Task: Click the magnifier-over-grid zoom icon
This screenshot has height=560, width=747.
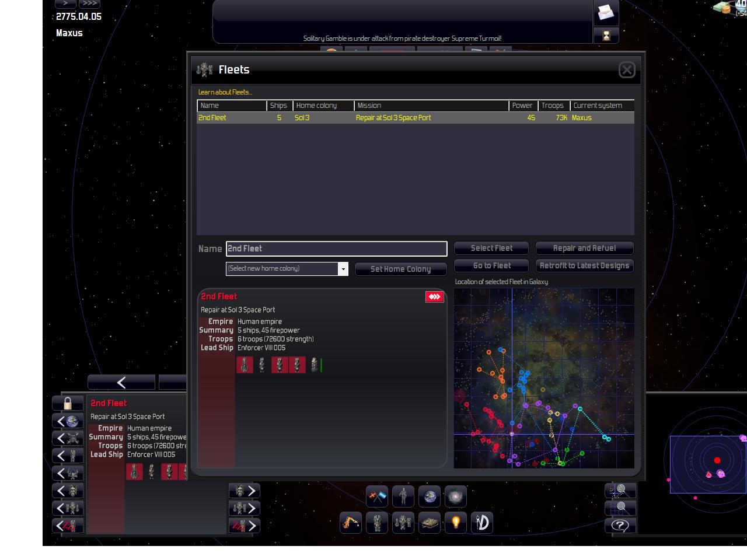Action: pos(620,508)
